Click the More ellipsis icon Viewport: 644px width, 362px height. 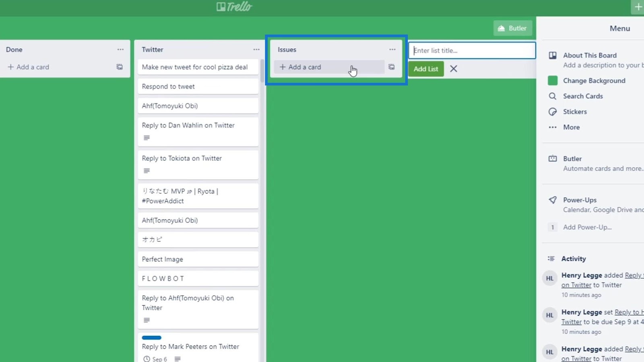click(553, 127)
